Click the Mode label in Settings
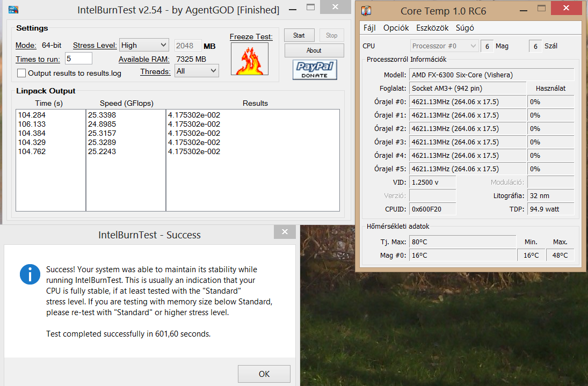The height and width of the screenshot is (386, 588). pyautogui.click(x=26, y=45)
